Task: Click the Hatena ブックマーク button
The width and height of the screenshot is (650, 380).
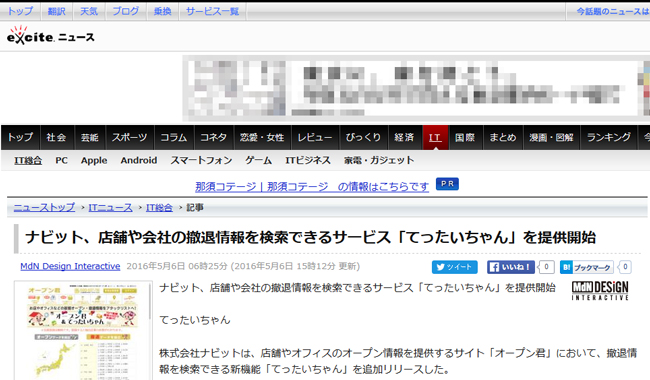Action: [587, 267]
